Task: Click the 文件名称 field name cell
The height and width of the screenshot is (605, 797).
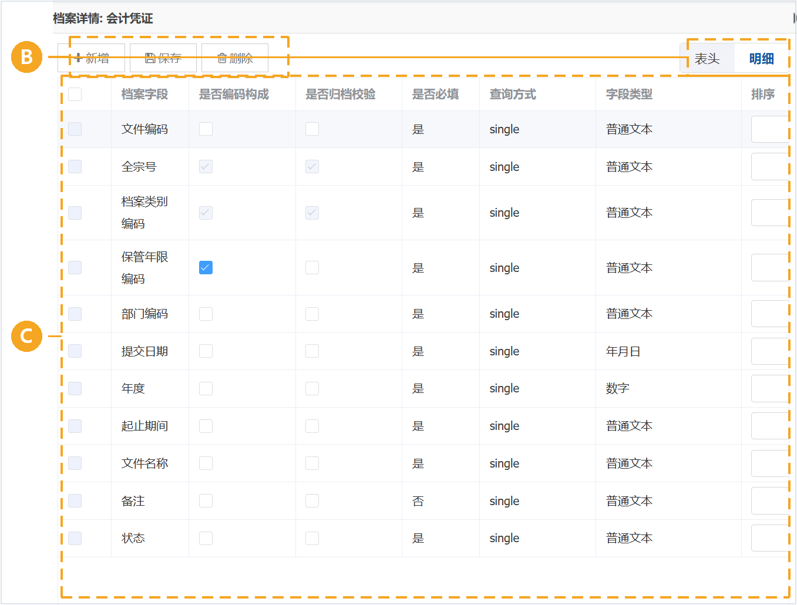Action: pos(145,463)
